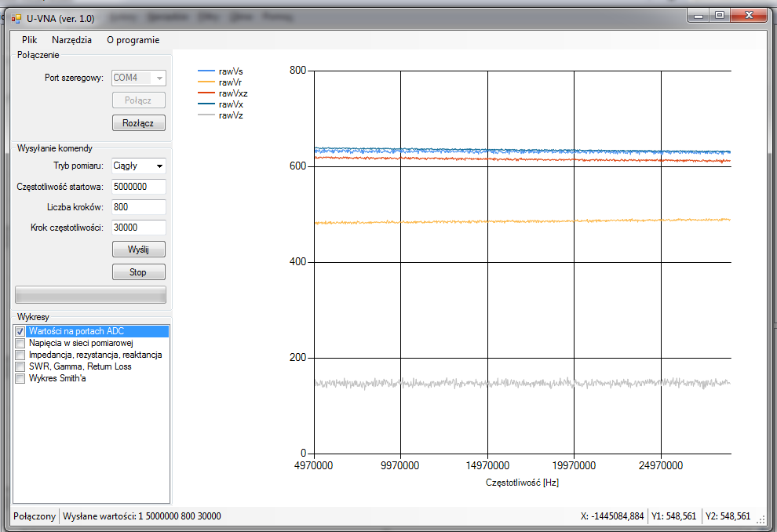The image size is (777, 532).
Task: Click the progress bar below Stop
Action: pos(90,295)
